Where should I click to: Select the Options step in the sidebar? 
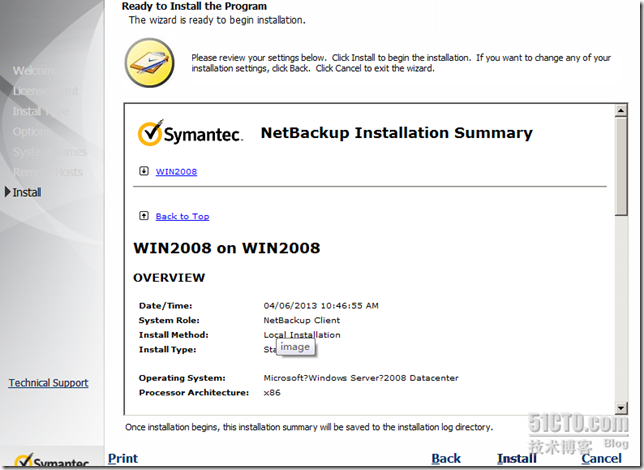[x=32, y=131]
